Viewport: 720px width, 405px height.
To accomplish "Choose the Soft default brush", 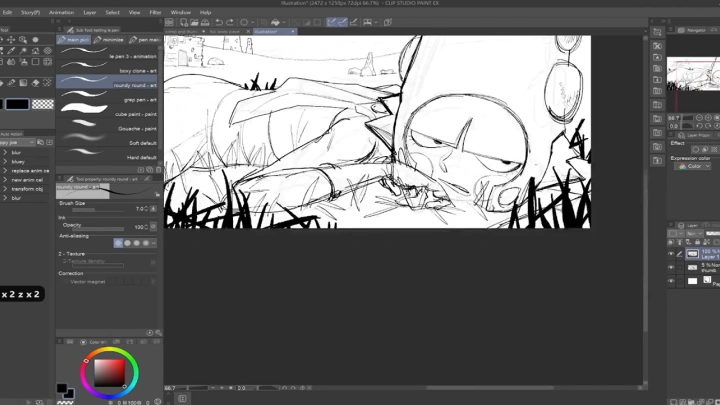I will coord(107,141).
